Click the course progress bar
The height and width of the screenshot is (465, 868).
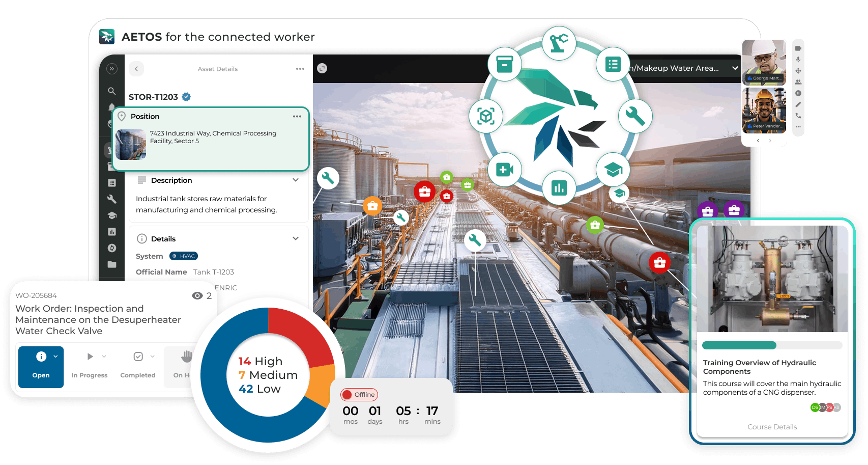click(x=772, y=345)
